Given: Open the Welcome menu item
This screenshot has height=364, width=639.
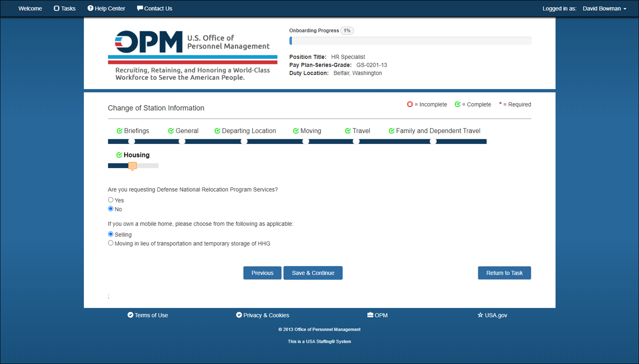Looking at the screenshot, I should click(30, 8).
